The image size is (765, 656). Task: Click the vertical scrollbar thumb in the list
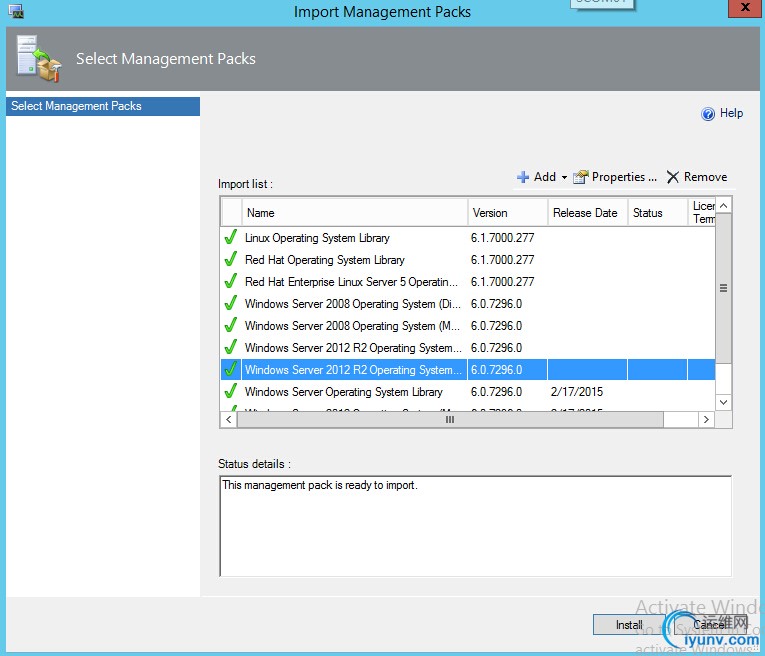tap(724, 288)
